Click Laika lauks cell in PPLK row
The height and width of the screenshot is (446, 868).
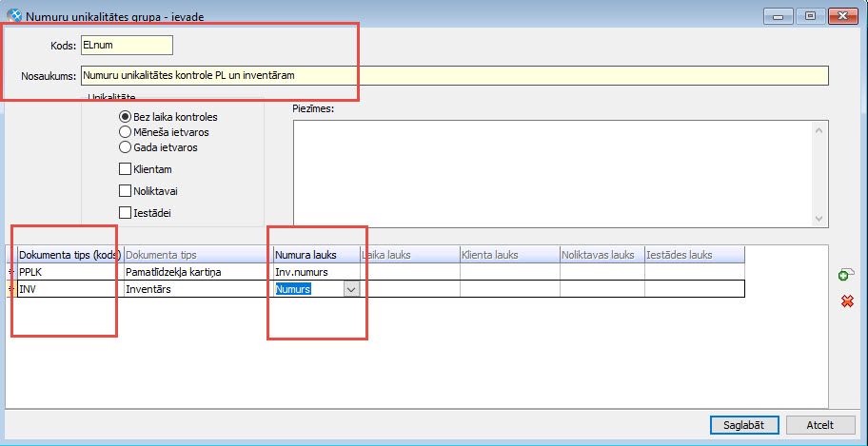click(409, 272)
